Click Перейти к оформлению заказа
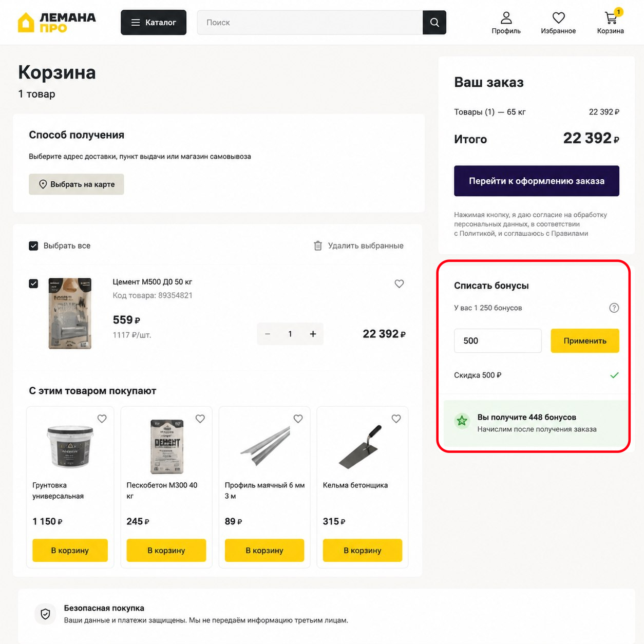This screenshot has height=644, width=644. coord(537,181)
